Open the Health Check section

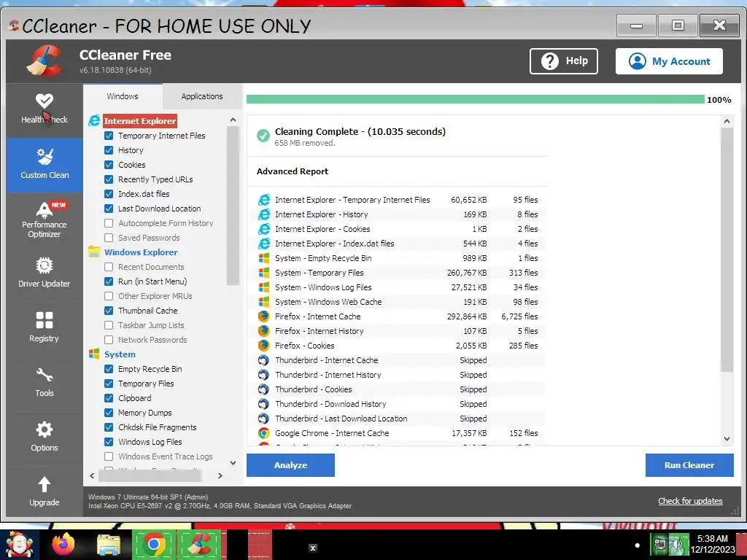(x=44, y=109)
